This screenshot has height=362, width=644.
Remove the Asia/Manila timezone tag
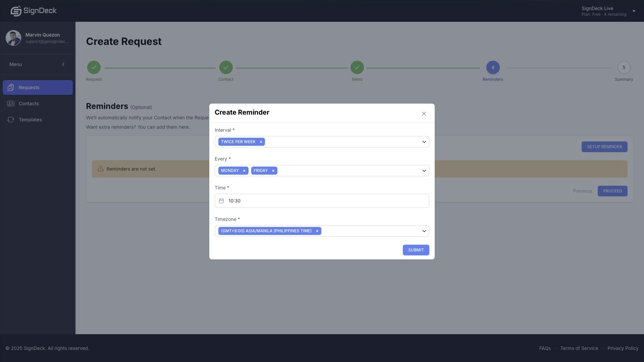317,231
